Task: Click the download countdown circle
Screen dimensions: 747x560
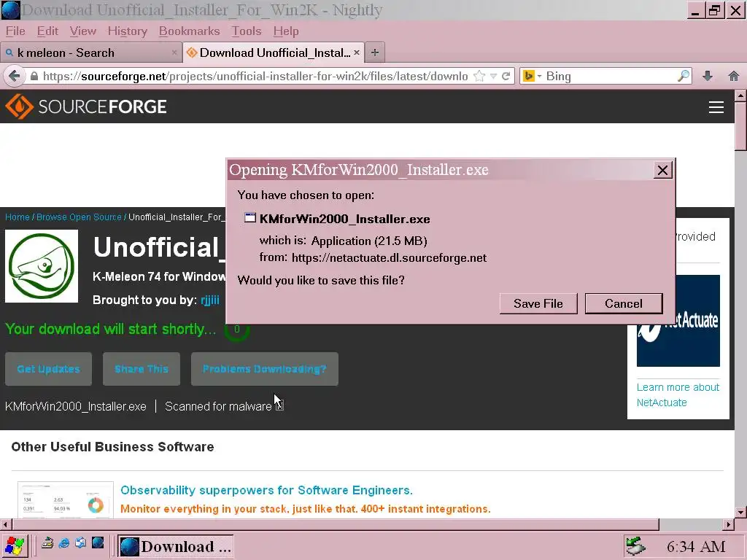Action: tap(237, 329)
